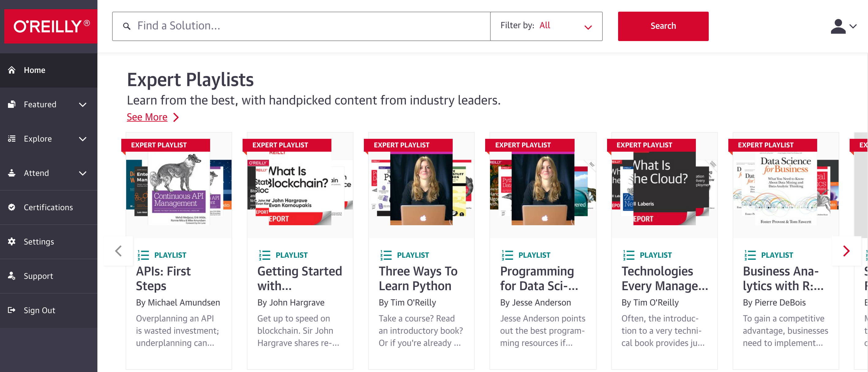This screenshot has width=868, height=372.
Task: Click the Settings gear icon
Action: (12, 241)
